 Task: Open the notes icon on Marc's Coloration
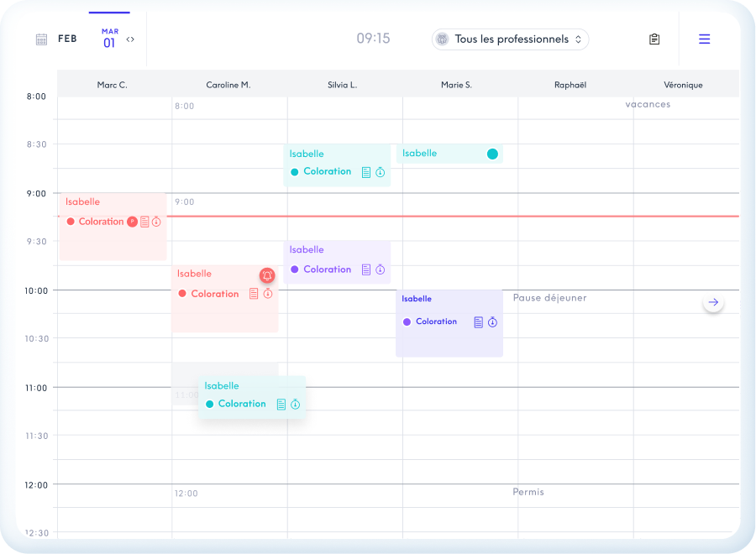click(144, 222)
